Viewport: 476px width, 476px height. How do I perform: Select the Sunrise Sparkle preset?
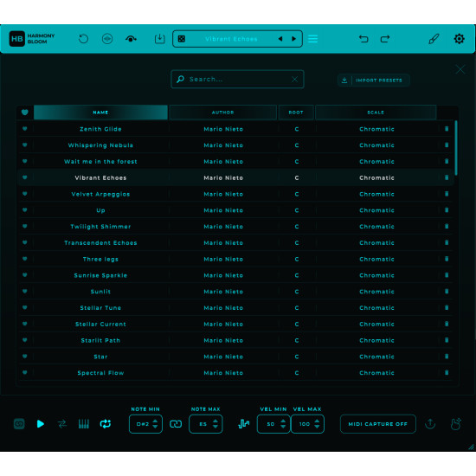coord(235,275)
